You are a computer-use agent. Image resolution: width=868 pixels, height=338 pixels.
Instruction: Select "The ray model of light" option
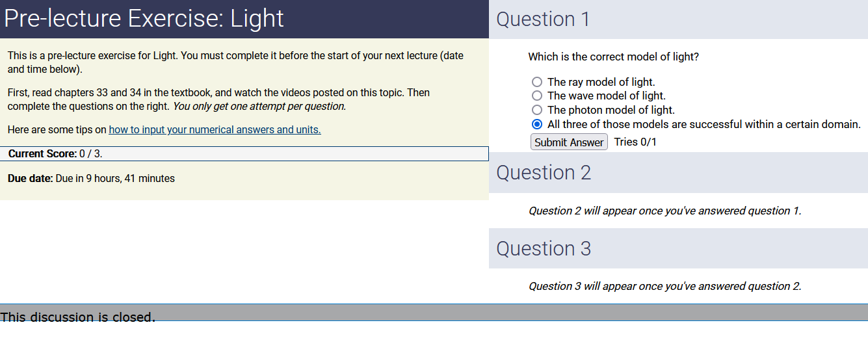pos(537,82)
